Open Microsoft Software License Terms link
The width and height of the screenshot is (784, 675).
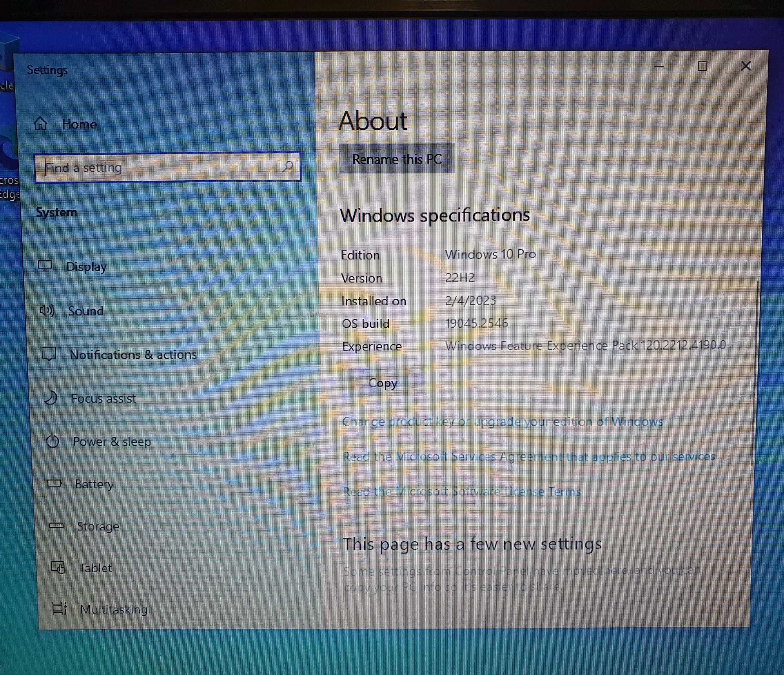click(x=462, y=491)
